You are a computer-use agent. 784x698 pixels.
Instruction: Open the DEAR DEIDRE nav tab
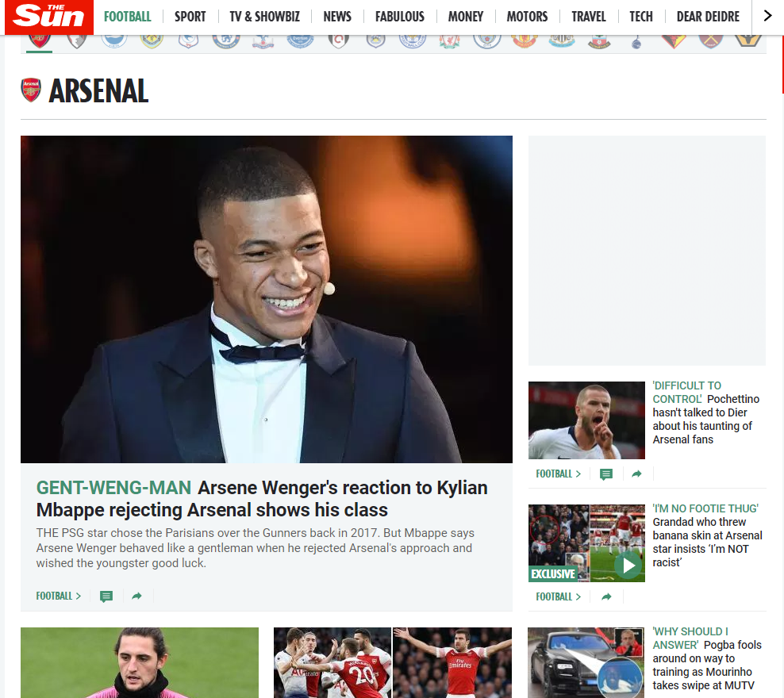pyautogui.click(x=708, y=17)
